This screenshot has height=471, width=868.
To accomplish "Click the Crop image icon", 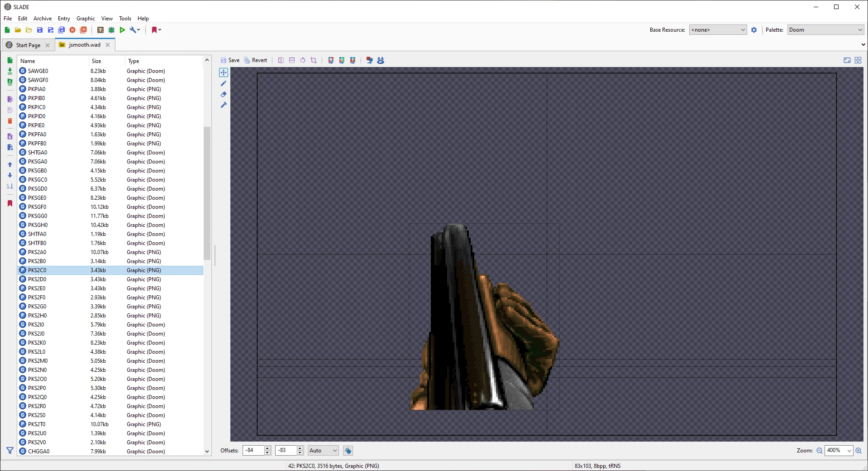I will 314,60.
